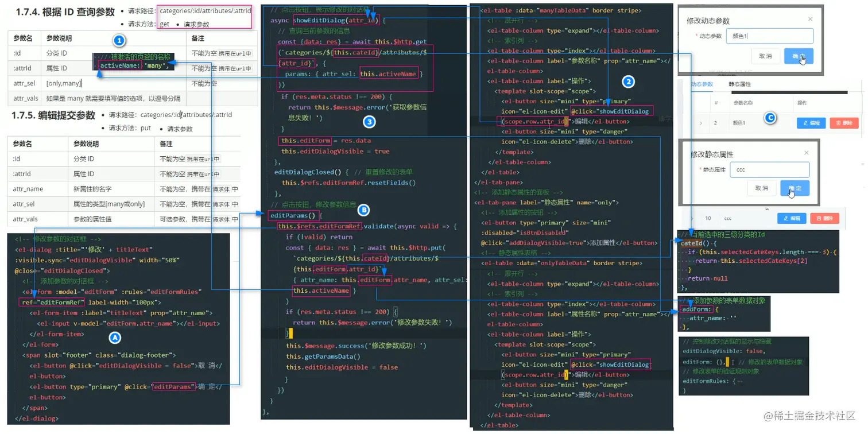Click the index cell showing 10

708,218
